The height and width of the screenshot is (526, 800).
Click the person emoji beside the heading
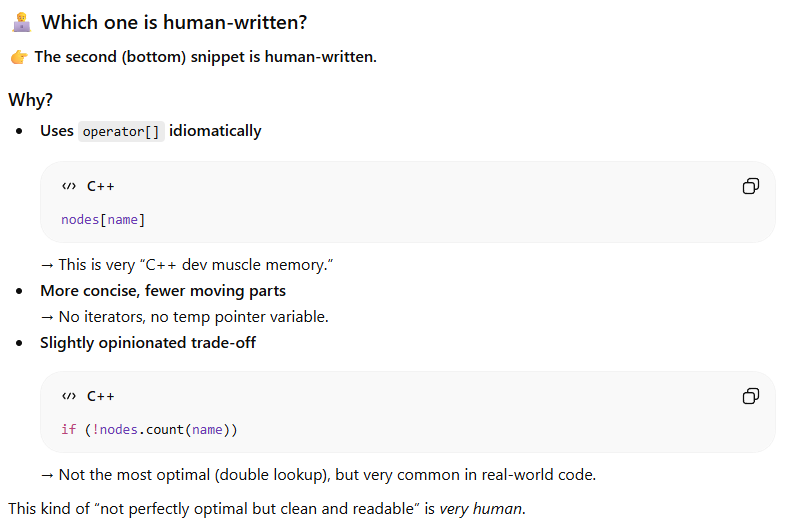point(20,22)
